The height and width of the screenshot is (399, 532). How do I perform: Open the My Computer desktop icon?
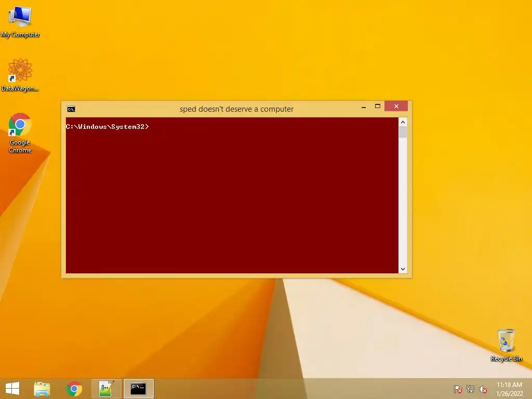20,21
